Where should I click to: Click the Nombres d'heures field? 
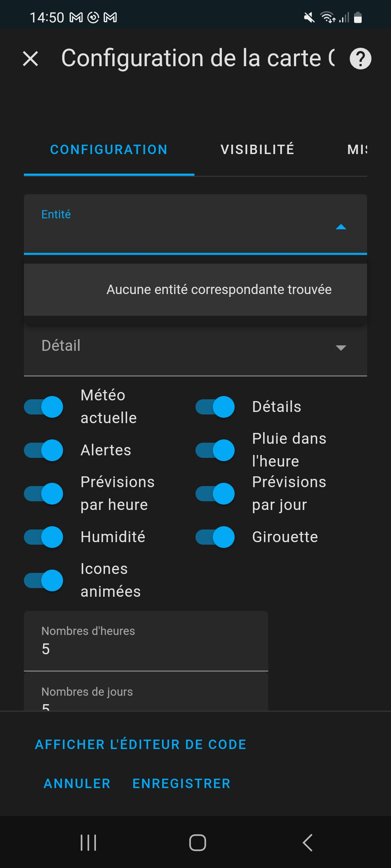pyautogui.click(x=146, y=642)
